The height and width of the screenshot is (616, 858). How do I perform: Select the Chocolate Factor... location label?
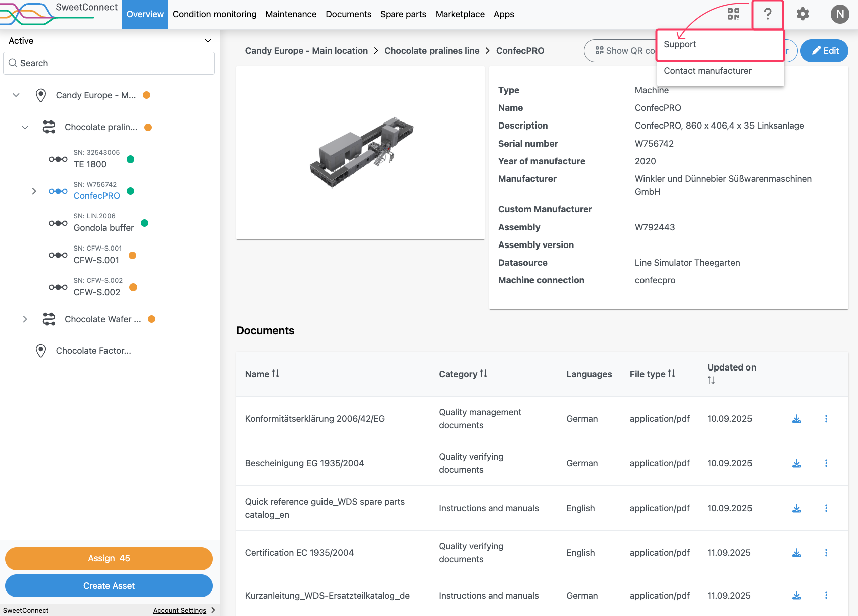pyautogui.click(x=93, y=351)
